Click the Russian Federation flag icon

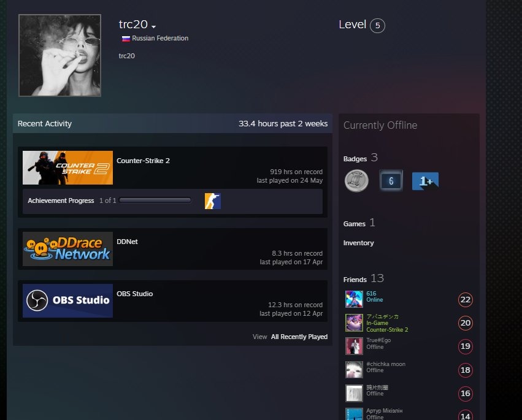pos(126,39)
